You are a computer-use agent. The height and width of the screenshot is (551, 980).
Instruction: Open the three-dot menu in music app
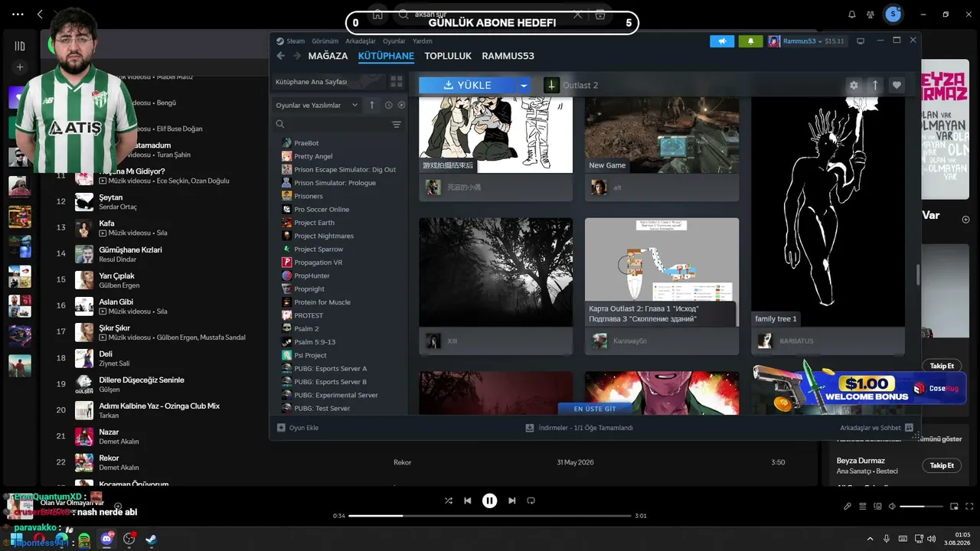[18, 14]
